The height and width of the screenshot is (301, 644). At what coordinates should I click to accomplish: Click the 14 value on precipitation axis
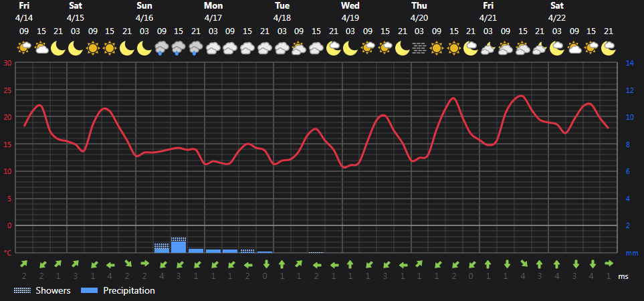[630, 63]
